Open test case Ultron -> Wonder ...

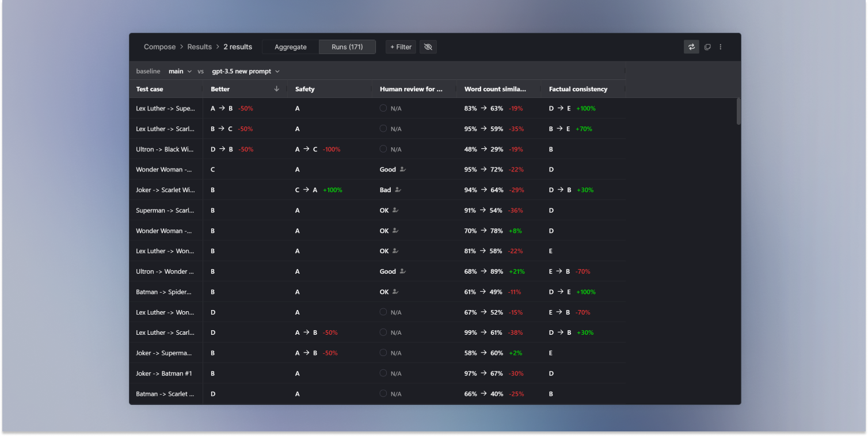[165, 271]
